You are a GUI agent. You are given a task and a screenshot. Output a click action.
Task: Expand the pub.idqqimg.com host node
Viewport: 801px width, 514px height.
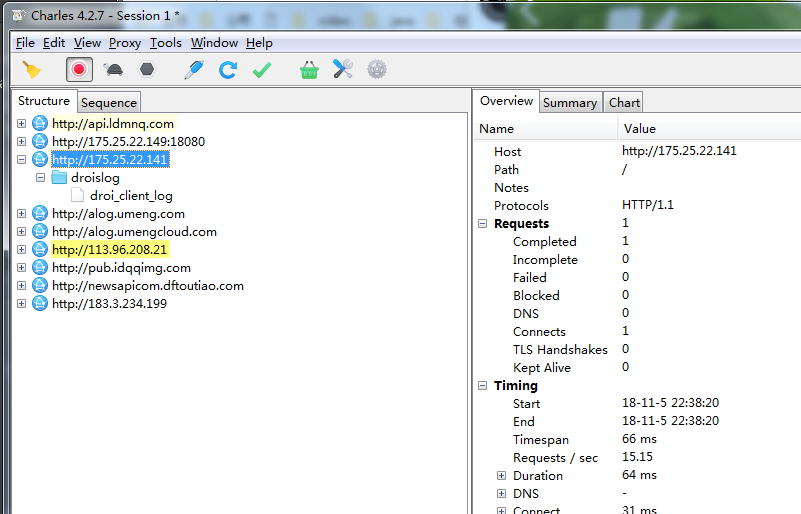click(x=21, y=267)
